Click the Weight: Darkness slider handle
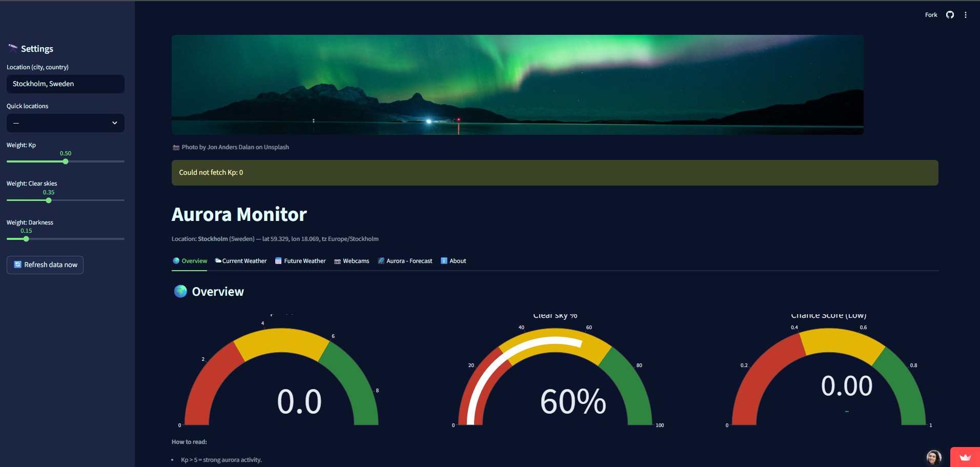Screen dimensions: 980x467 coord(26,239)
